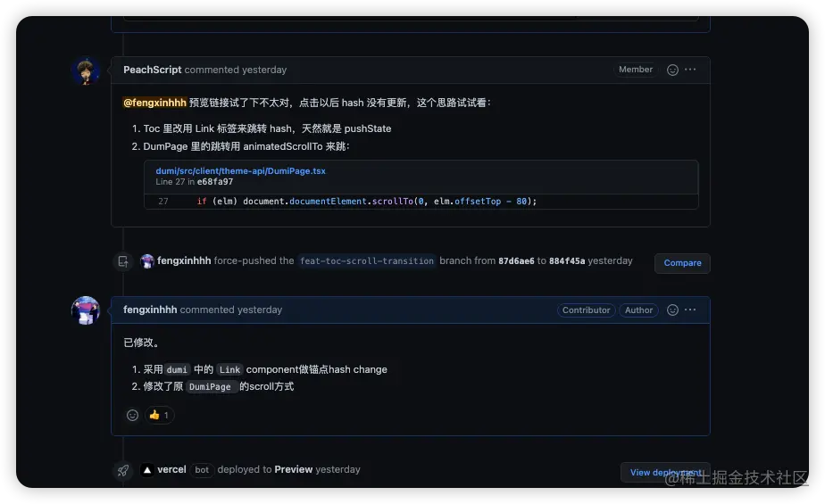The width and height of the screenshot is (825, 504).
Task: Click the inline 'DumiPage' code text
Action: (210, 387)
